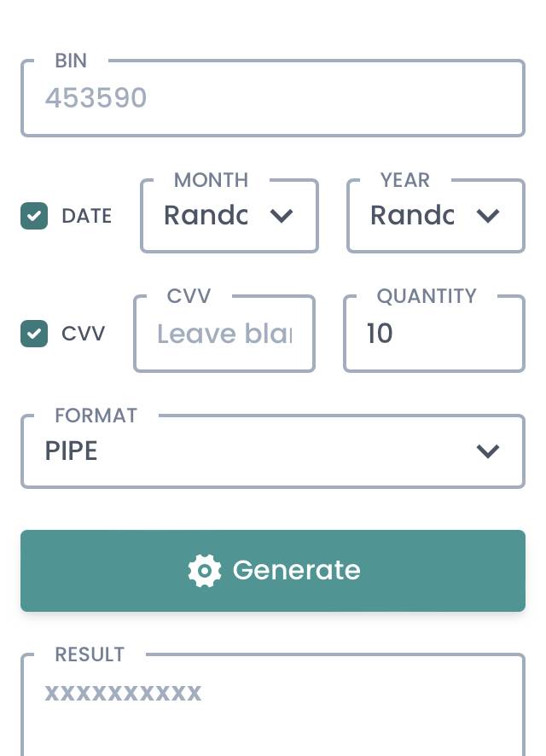This screenshot has width=546, height=756.
Task: Click the FORMAT legend label
Action: point(96,416)
